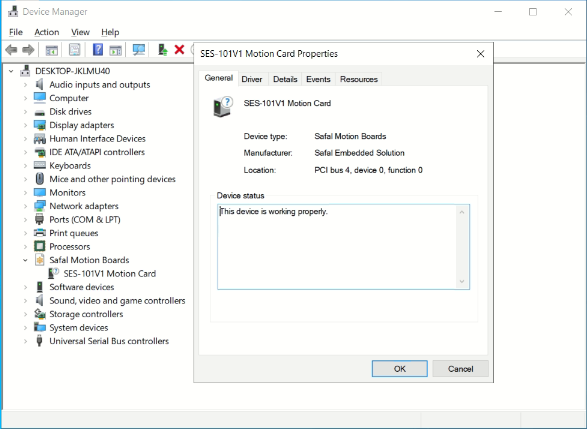Click the Storage controllers icon
The image size is (587, 429).
click(40, 314)
